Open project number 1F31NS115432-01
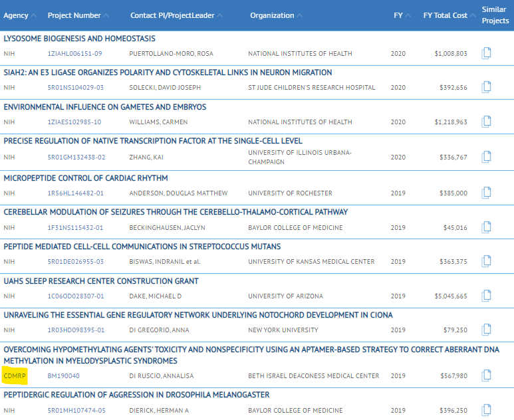 pyautogui.click(x=75, y=228)
